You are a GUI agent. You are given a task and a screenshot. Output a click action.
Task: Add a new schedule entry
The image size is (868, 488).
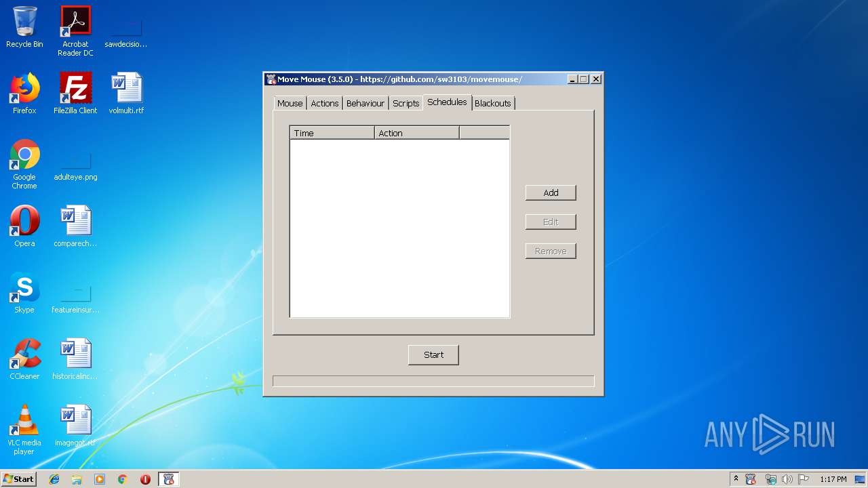551,192
